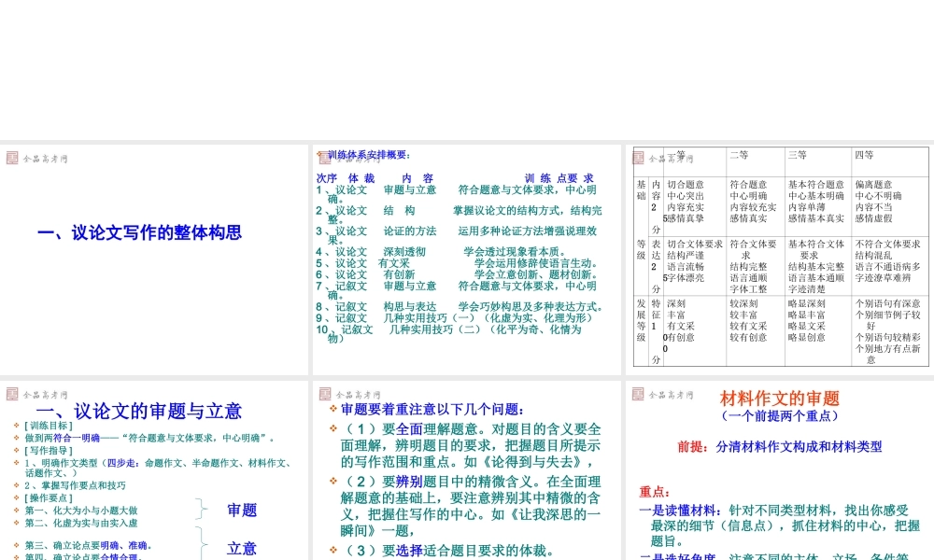
Task: Click the 立意 label beside the bracket
Action: pyautogui.click(x=242, y=548)
